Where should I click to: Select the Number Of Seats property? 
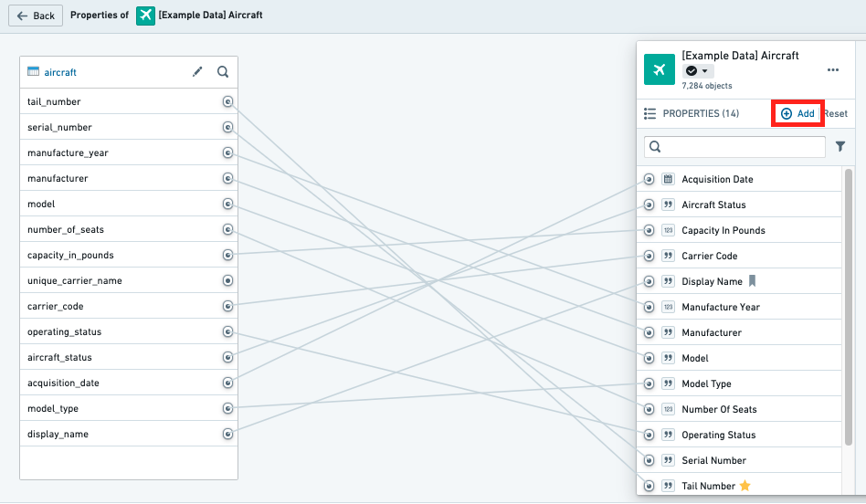click(x=739, y=409)
